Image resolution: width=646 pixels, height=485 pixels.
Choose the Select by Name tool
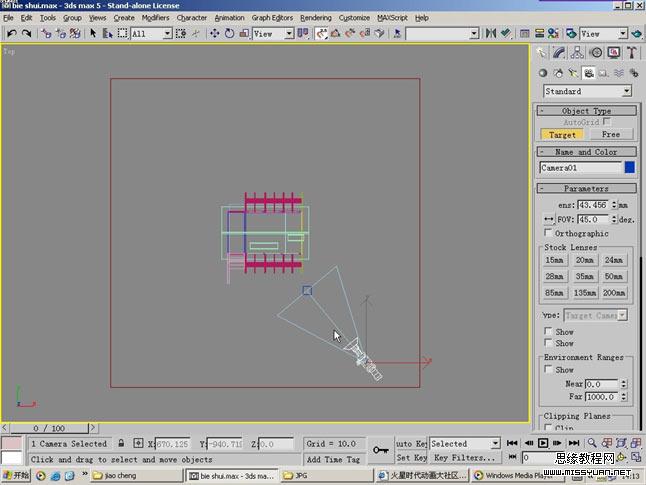point(108,33)
